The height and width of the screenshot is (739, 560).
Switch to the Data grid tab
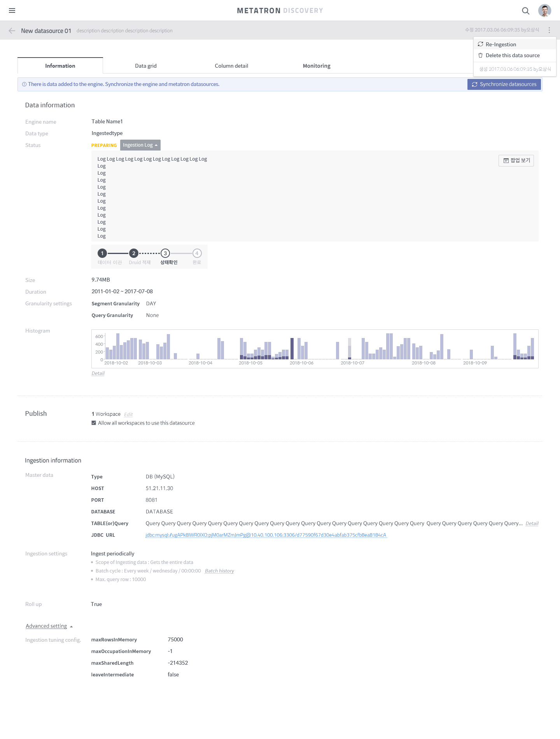[146, 66]
